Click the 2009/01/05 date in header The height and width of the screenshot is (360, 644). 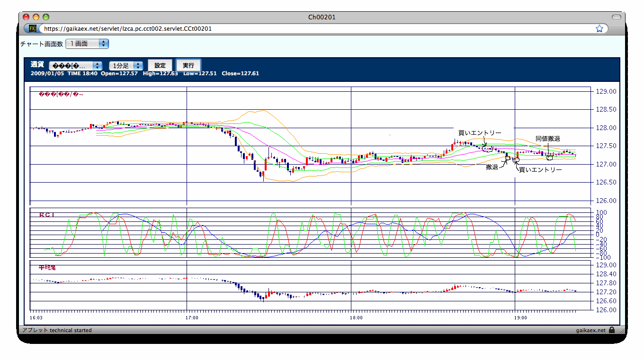pos(47,73)
